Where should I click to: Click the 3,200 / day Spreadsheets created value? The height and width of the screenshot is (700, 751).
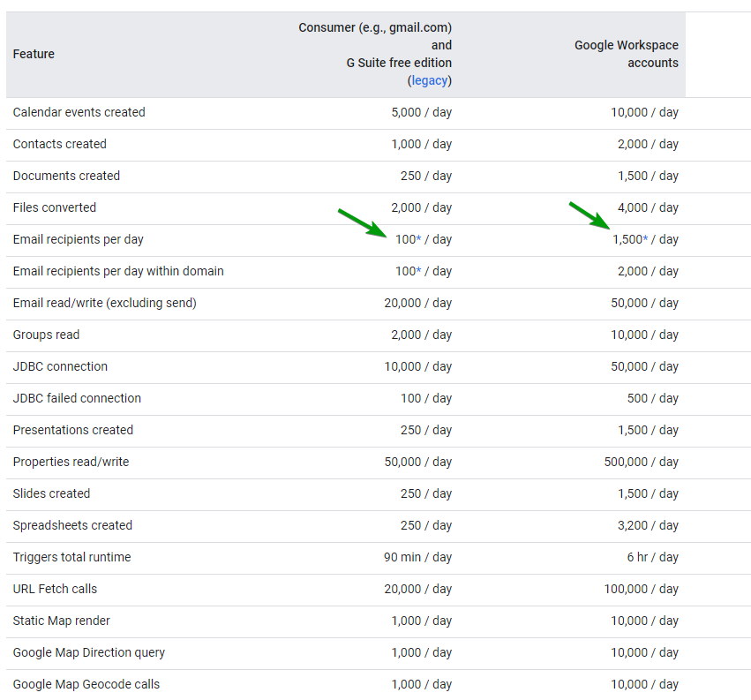pyautogui.click(x=648, y=525)
